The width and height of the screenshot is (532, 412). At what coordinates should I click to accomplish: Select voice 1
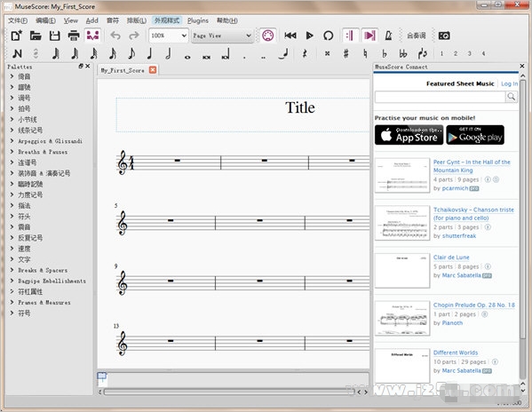pyautogui.click(x=441, y=53)
